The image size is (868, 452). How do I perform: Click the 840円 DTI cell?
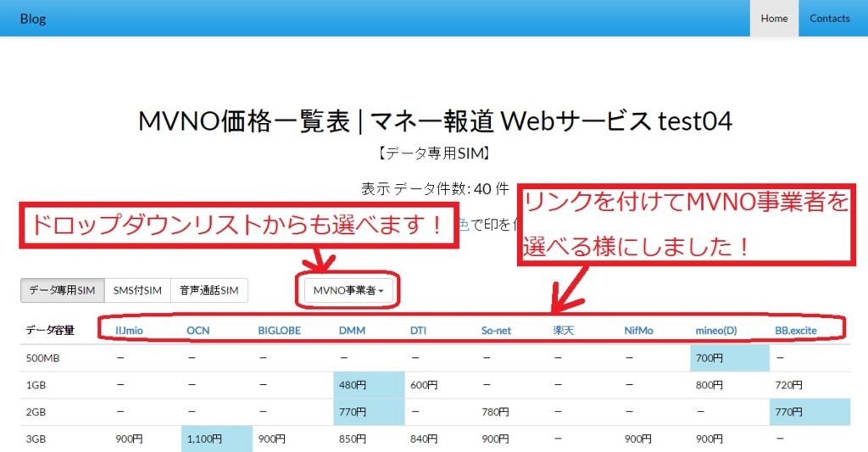point(424,438)
